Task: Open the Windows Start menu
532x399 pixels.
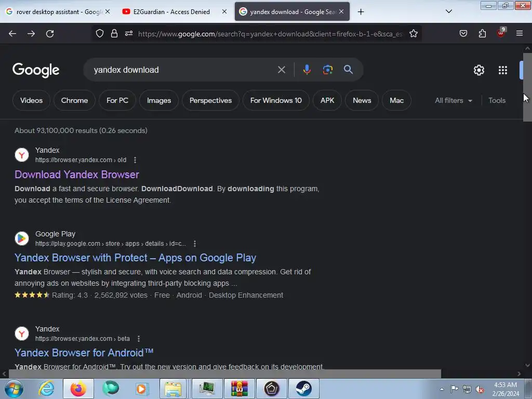Action: 14,389
